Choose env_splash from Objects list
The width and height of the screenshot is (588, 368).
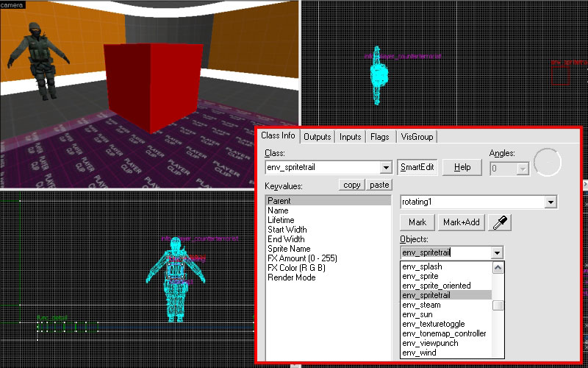[x=446, y=266]
